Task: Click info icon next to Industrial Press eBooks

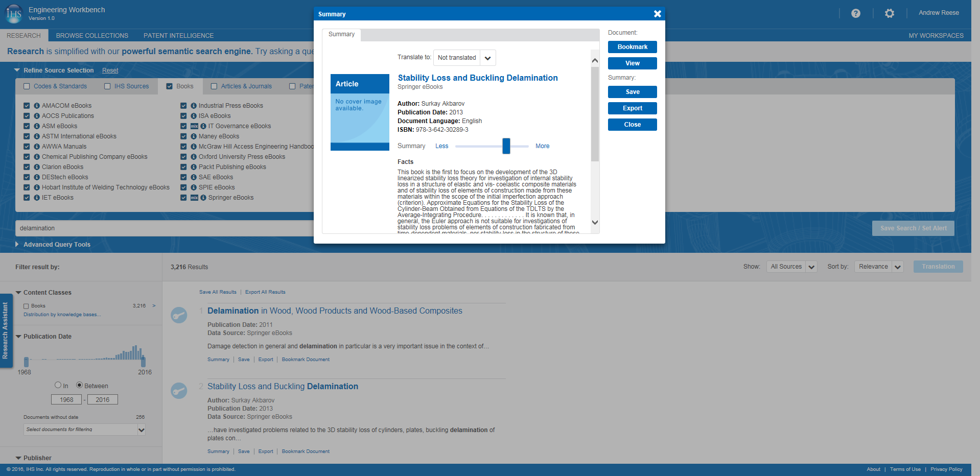Action: tap(194, 106)
